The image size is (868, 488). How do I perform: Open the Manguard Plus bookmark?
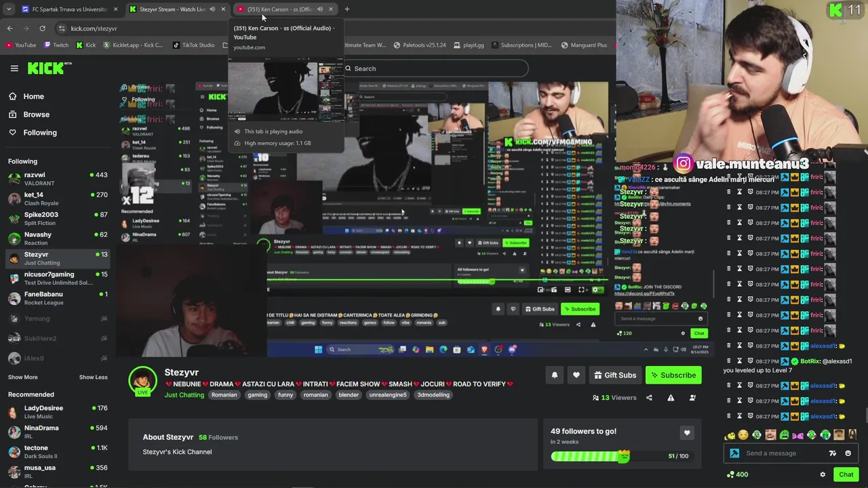[x=584, y=45]
